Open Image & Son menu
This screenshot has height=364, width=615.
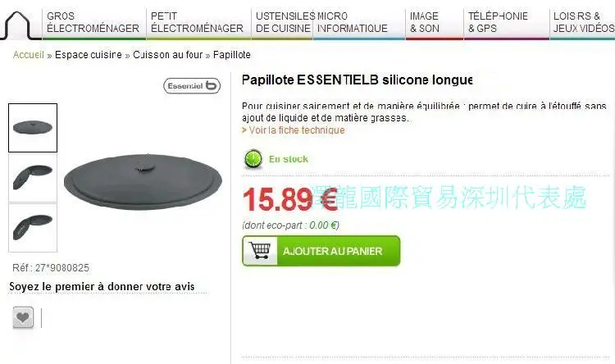click(425, 22)
